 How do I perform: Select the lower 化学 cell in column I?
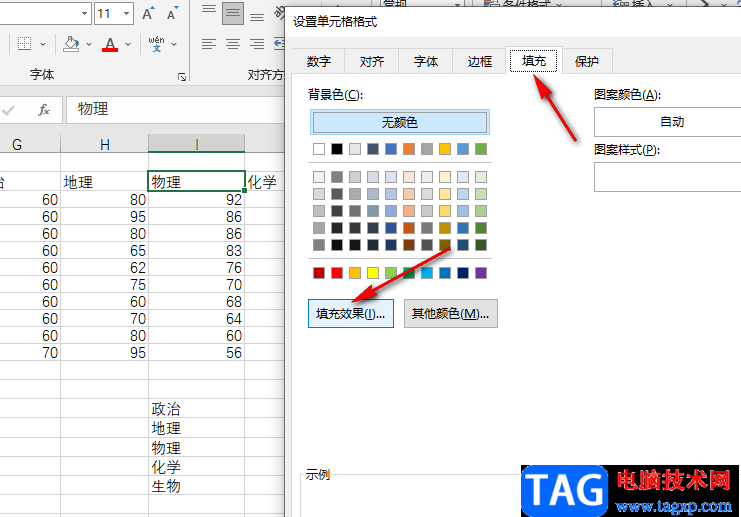coord(197,467)
